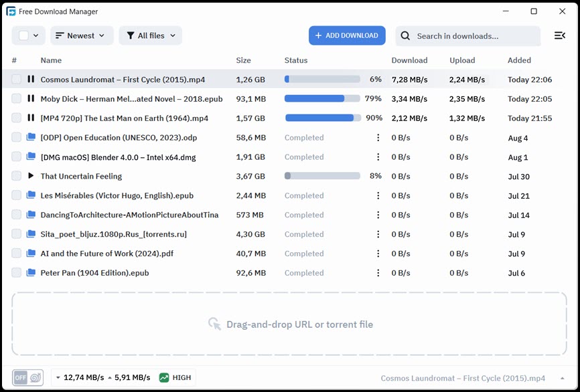Open folder icon for Open Education odp
This screenshot has width=580, height=392.
31,137
